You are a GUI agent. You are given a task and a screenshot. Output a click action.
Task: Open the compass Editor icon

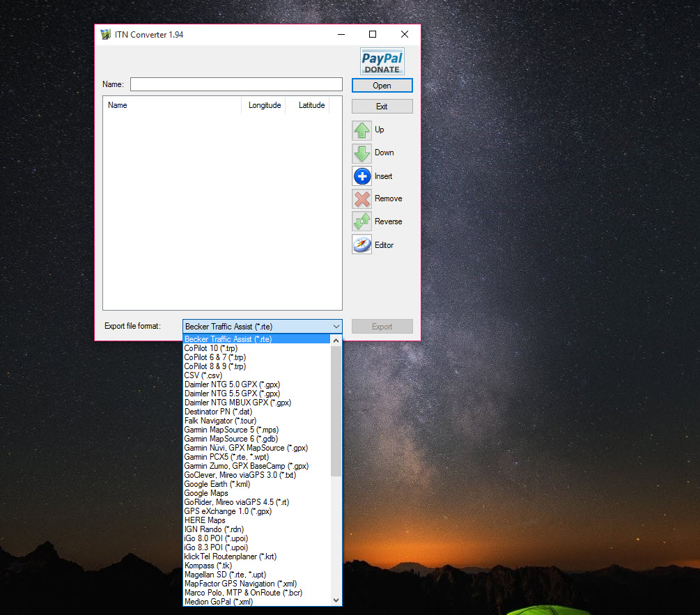pyautogui.click(x=361, y=244)
